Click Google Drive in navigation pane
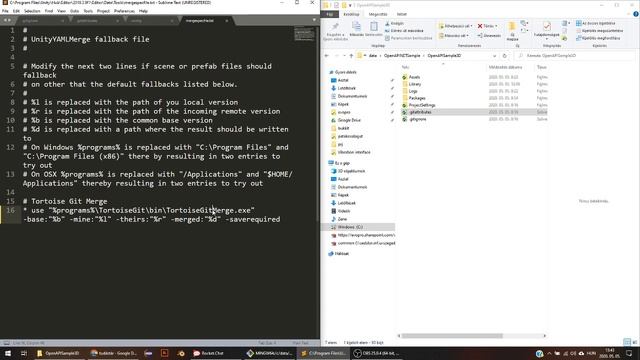This screenshot has height=360, width=640. point(349,120)
